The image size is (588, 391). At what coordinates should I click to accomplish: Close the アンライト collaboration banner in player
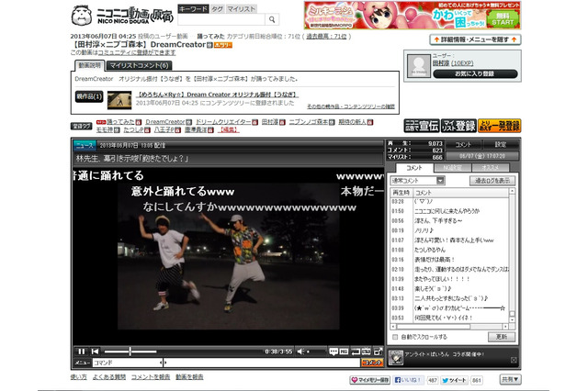(x=514, y=360)
